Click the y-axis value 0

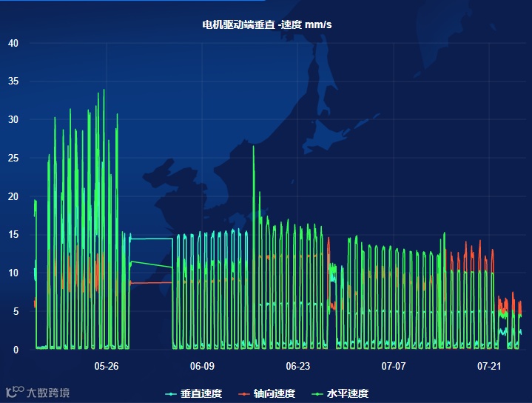16,350
